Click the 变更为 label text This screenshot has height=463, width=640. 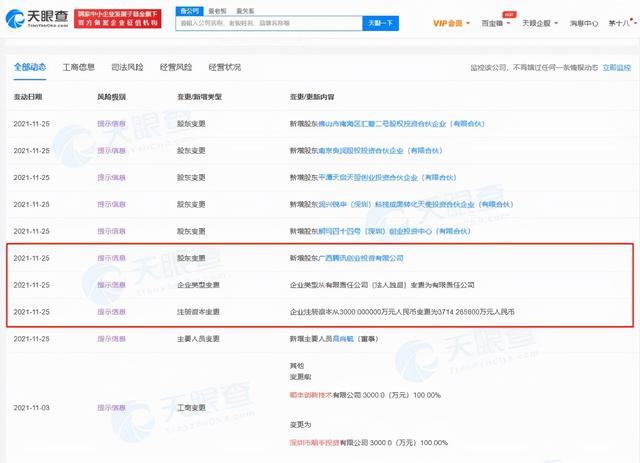[x=300, y=425]
